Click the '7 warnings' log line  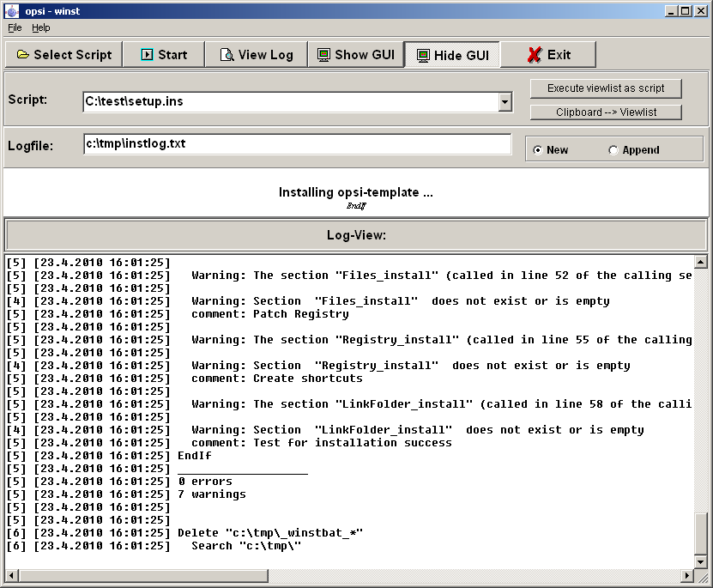212,494
